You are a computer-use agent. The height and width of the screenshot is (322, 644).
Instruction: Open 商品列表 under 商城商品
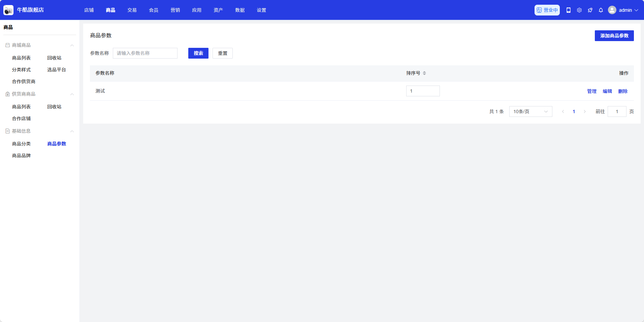tap(21, 58)
